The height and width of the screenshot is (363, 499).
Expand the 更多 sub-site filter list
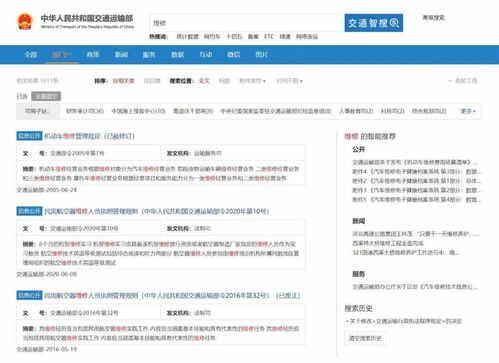coord(468,111)
